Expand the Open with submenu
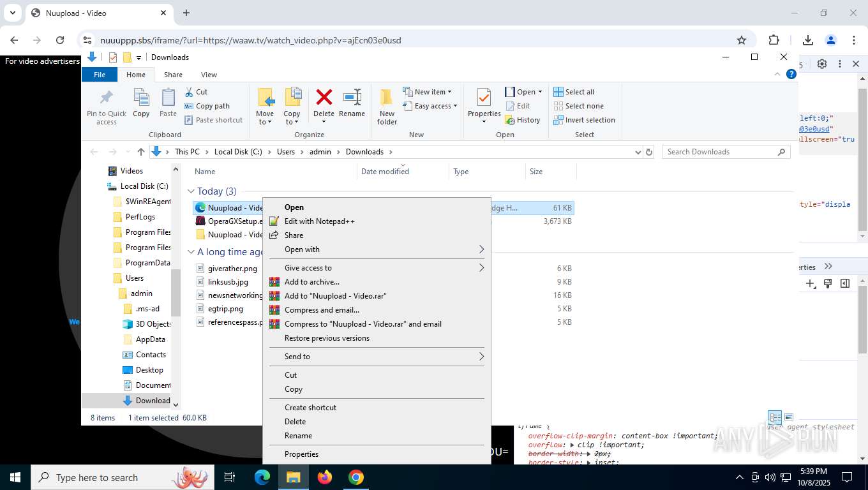 pyautogui.click(x=377, y=249)
